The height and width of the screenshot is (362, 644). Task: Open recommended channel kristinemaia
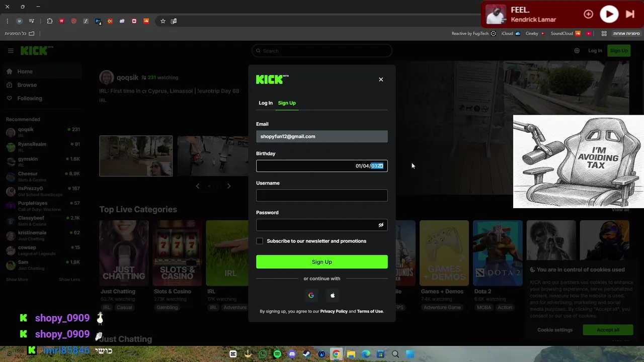pos(42,235)
